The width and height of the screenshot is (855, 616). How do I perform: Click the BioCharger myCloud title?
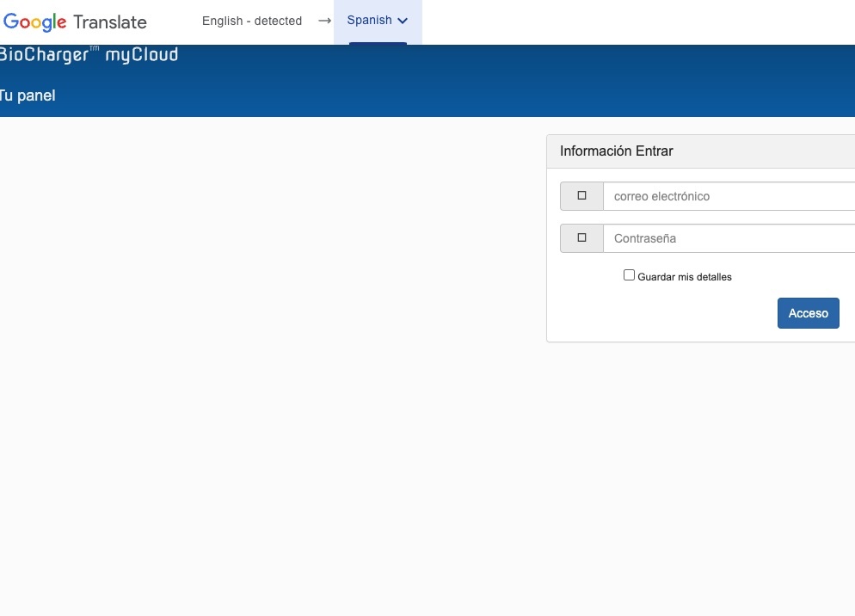click(x=88, y=55)
